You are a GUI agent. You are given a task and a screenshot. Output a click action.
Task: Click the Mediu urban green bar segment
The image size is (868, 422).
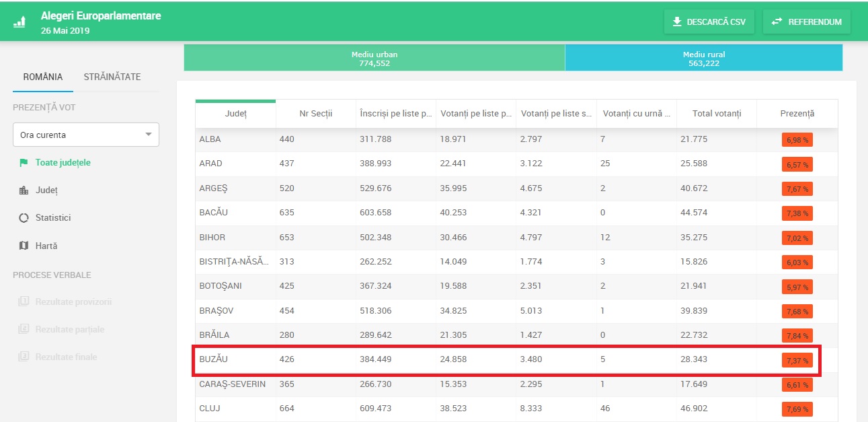pos(374,59)
